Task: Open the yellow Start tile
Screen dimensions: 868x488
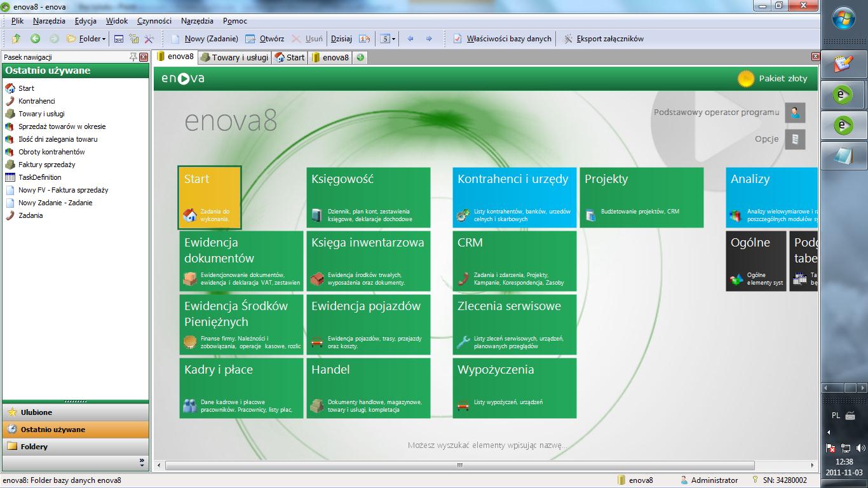Action: [x=210, y=198]
